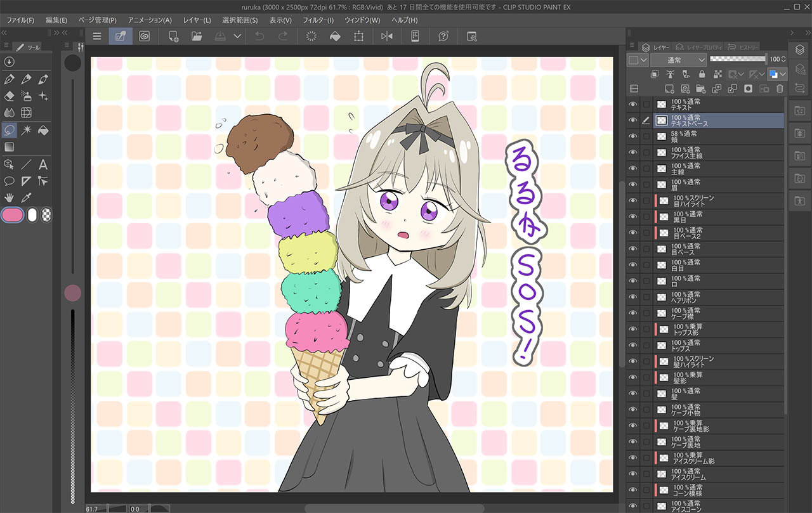This screenshot has height=513, width=812.
Task: Open the save options arrow in command bar
Action: tap(237, 36)
